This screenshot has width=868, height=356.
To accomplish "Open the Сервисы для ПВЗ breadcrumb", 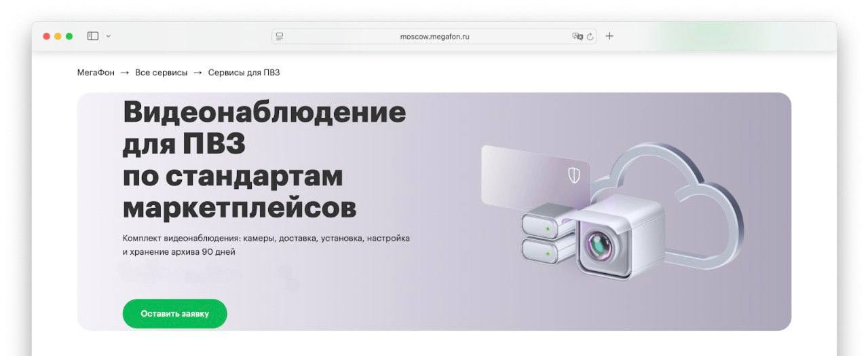I will [244, 72].
